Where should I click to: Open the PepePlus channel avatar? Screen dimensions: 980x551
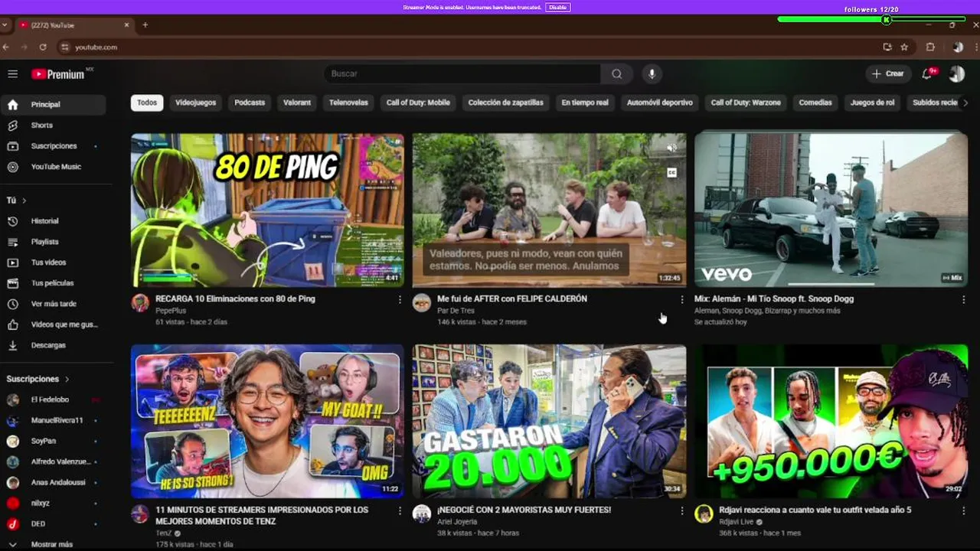coord(140,302)
